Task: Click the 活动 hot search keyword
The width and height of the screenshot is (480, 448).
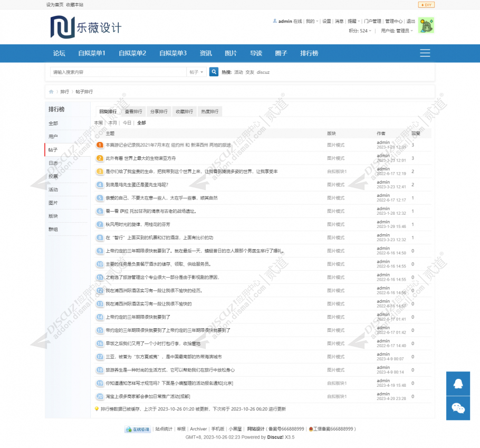Action: (238, 72)
